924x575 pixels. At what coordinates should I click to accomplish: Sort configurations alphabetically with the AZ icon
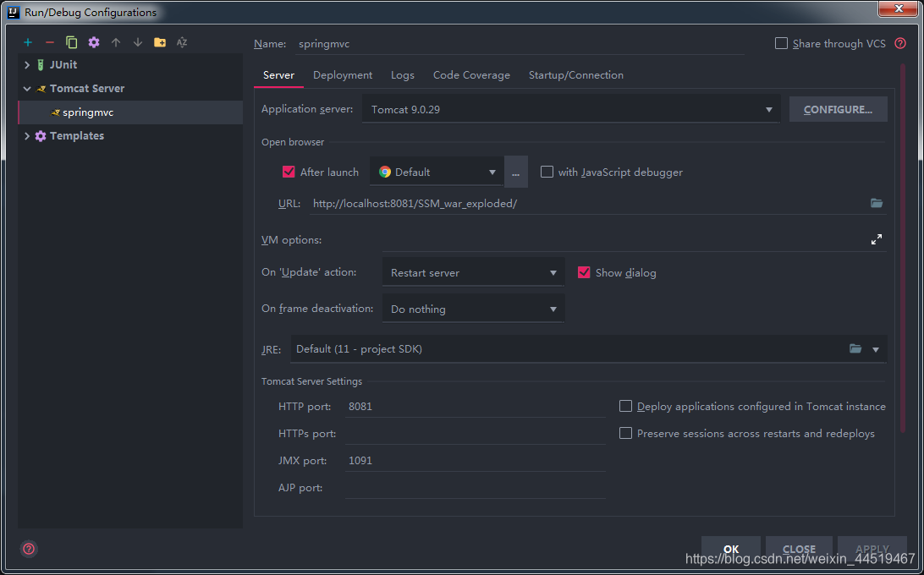tap(181, 42)
